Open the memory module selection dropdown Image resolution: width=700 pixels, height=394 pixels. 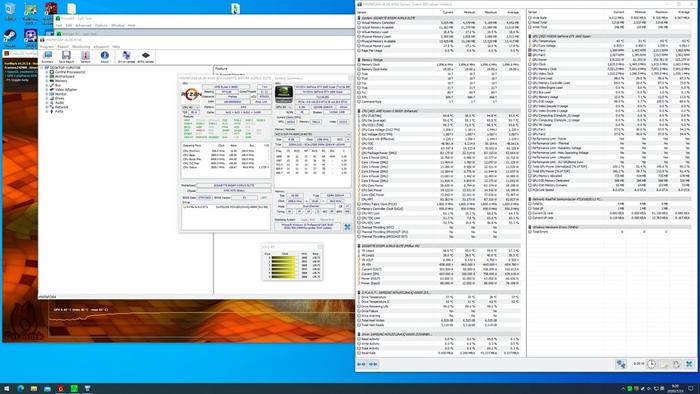(312, 134)
